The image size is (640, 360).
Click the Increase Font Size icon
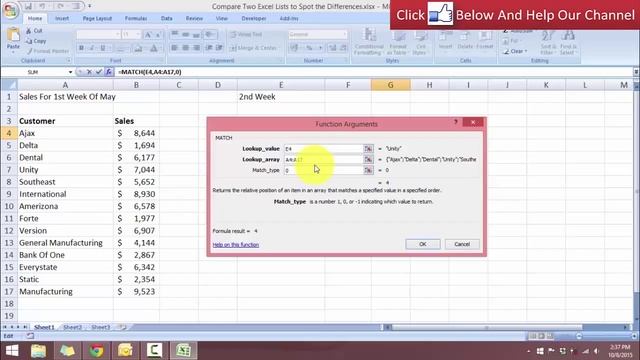148,35
